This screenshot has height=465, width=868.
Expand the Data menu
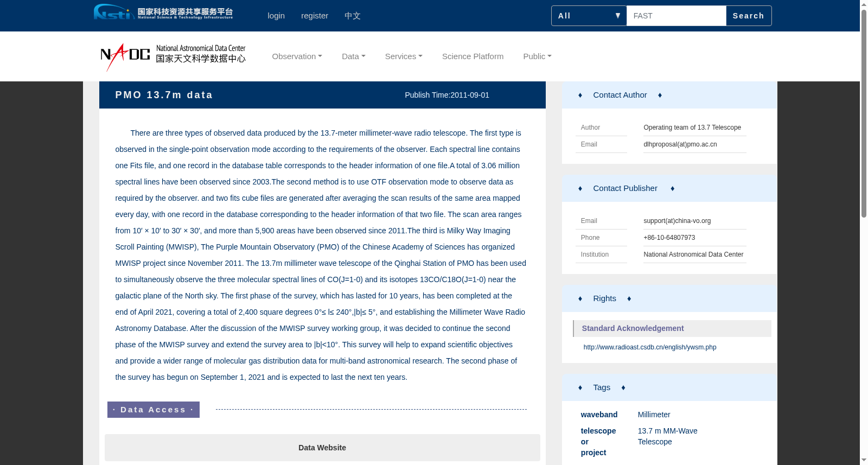(354, 56)
